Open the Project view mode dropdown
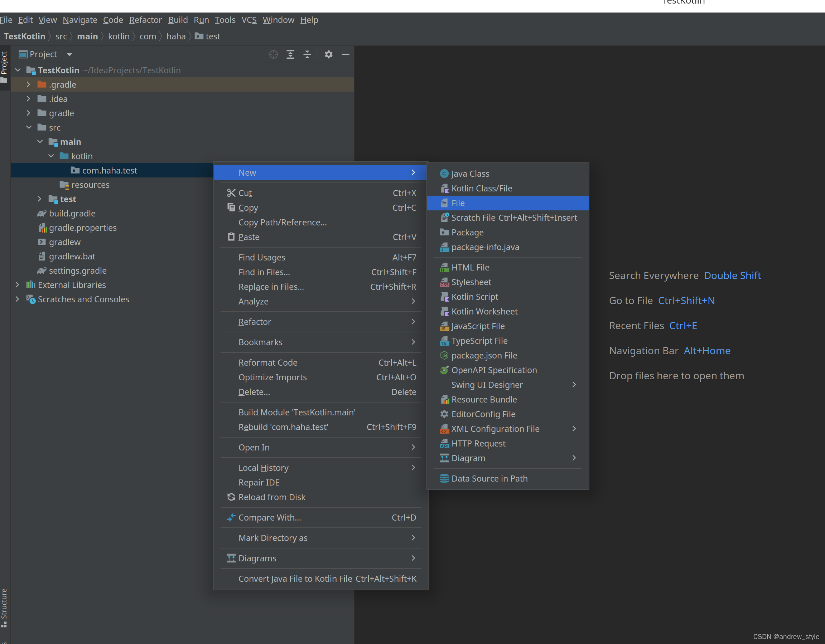Image resolution: width=825 pixels, height=644 pixels. tap(69, 54)
